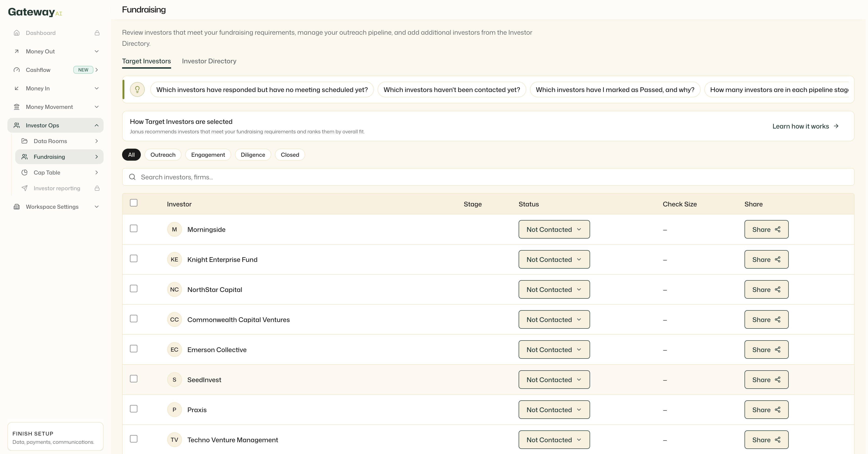Check the Praxis row checkbox

134,408
